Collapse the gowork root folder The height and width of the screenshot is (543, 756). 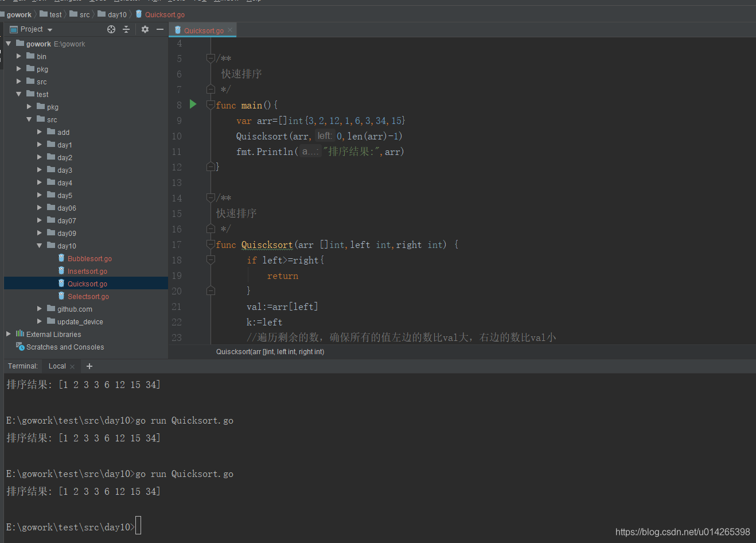tap(9, 44)
